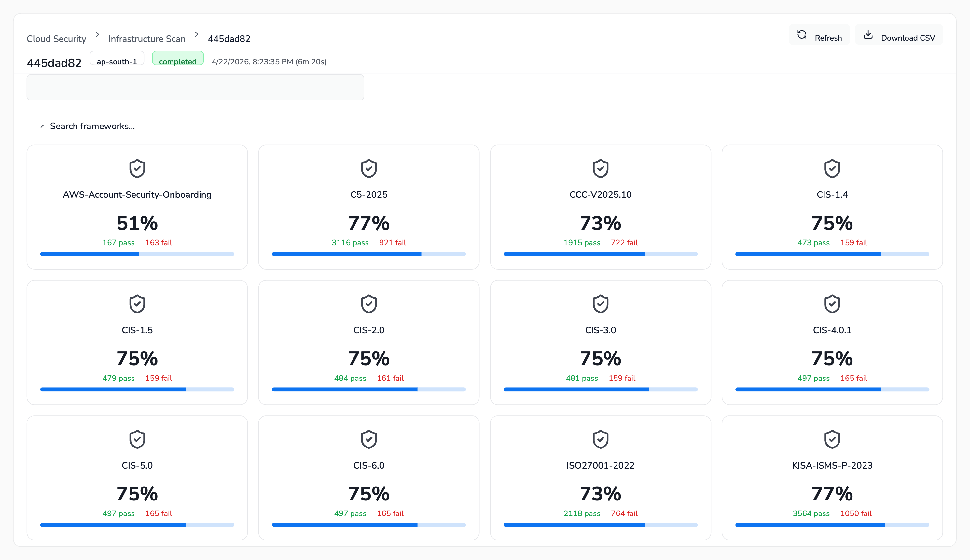This screenshot has width=970, height=560.
Task: Click the Download CSV arrow icon
Action: point(868,35)
